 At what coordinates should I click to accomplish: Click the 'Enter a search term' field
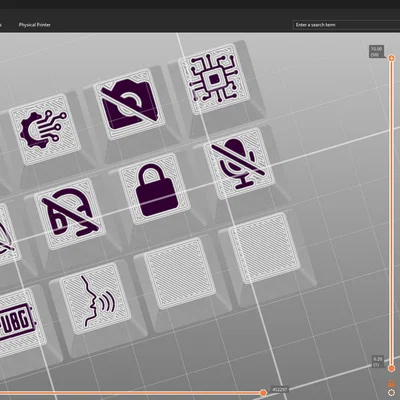(x=346, y=25)
